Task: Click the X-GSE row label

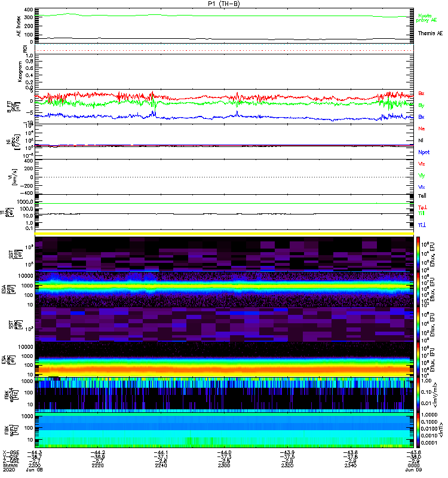Action: (11, 452)
